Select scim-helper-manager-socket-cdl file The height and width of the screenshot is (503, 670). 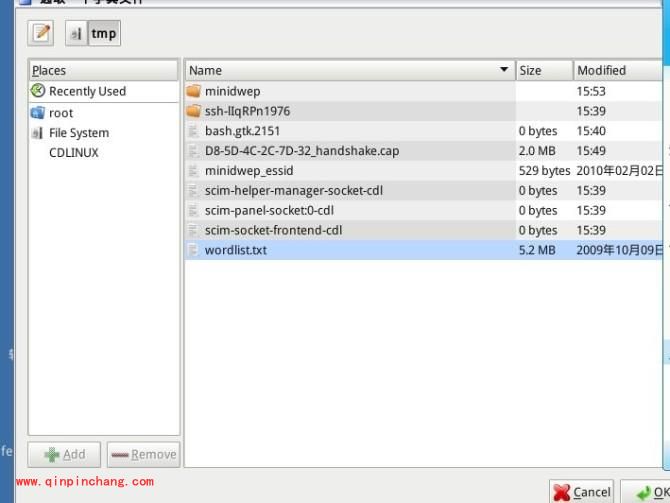(x=293, y=190)
